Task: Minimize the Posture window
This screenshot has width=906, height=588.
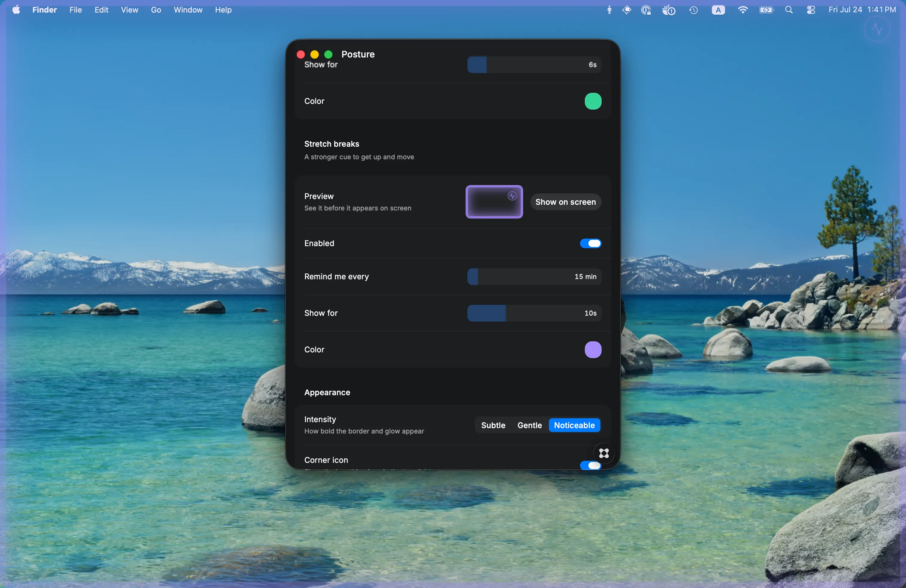Action: click(315, 54)
